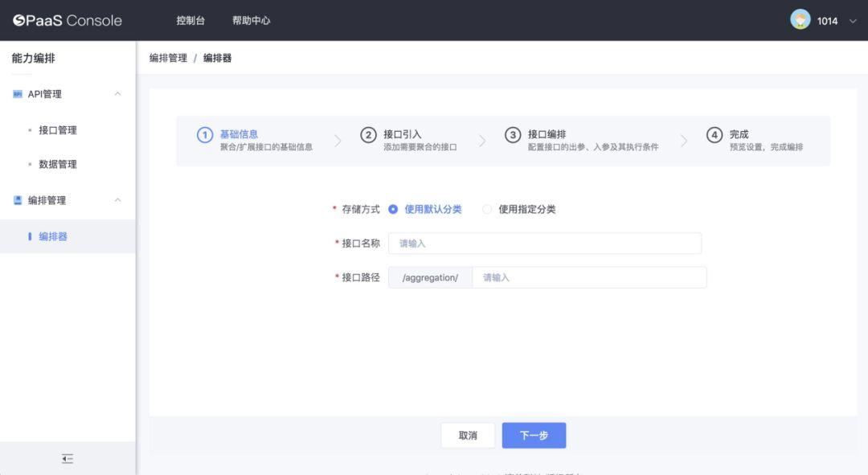Collapse the sidebar with the bottom arrow icon
868x475 pixels.
(x=67, y=457)
